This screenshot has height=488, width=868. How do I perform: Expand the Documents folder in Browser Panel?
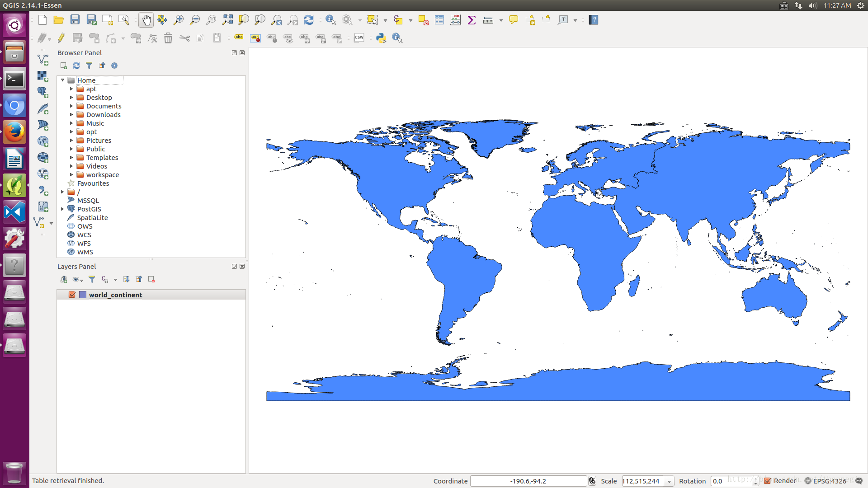[71, 106]
